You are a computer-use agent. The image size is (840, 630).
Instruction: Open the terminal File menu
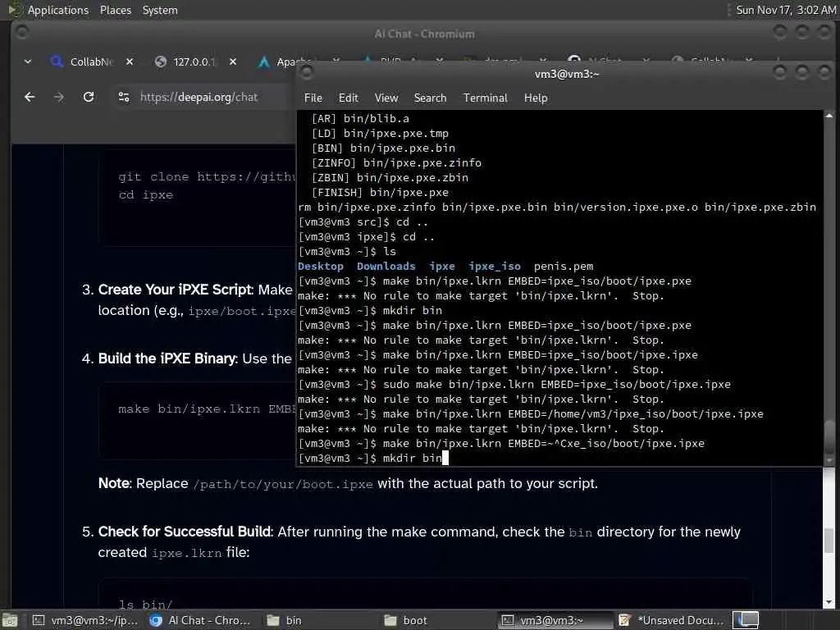(313, 98)
